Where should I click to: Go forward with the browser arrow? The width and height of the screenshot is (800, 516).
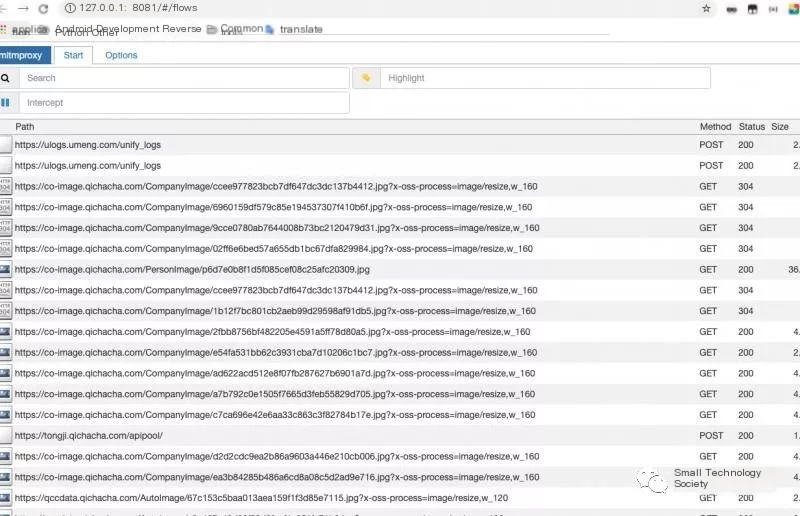click(23, 8)
